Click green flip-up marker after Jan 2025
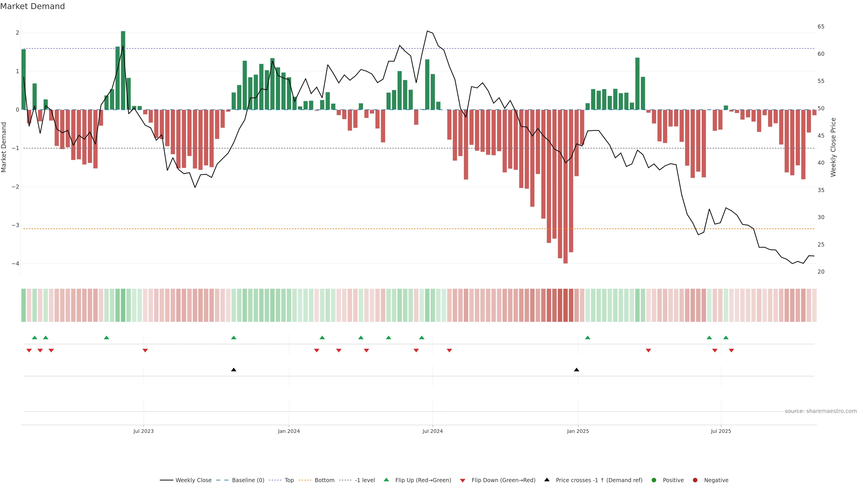The height and width of the screenshot is (488, 868). pyautogui.click(x=588, y=338)
